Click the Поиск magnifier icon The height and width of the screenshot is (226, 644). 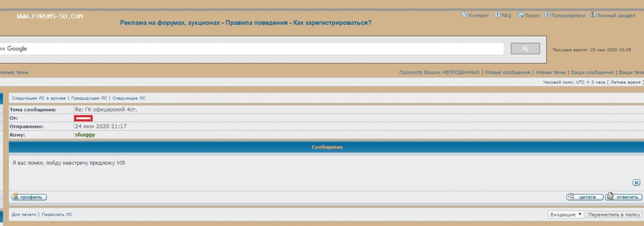pos(521,15)
